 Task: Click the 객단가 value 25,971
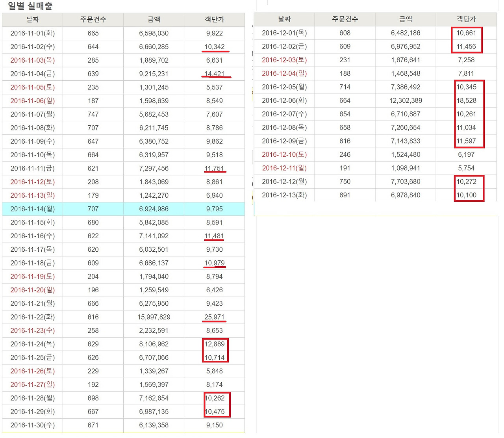coord(215,317)
